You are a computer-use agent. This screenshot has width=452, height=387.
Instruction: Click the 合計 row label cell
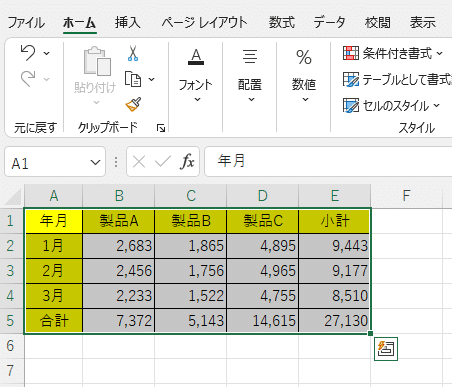coord(54,321)
